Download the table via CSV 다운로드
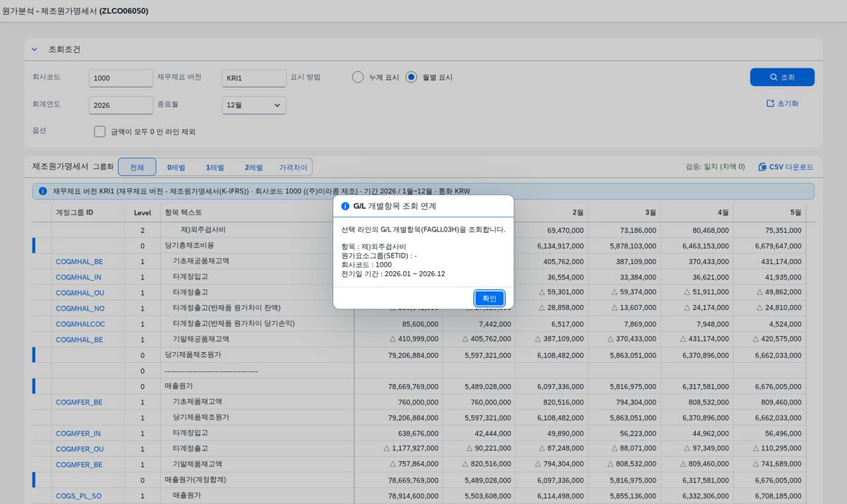This screenshot has height=504, width=847. (x=786, y=167)
